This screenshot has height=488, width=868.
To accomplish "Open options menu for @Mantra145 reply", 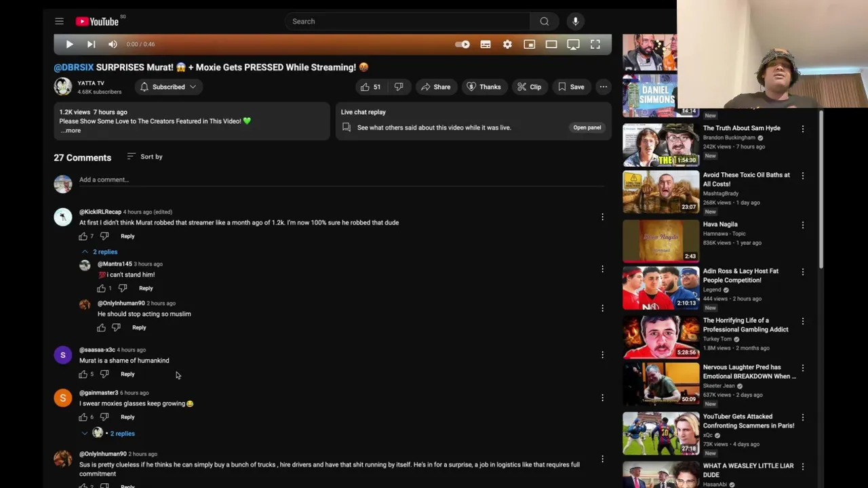I will coord(602,269).
